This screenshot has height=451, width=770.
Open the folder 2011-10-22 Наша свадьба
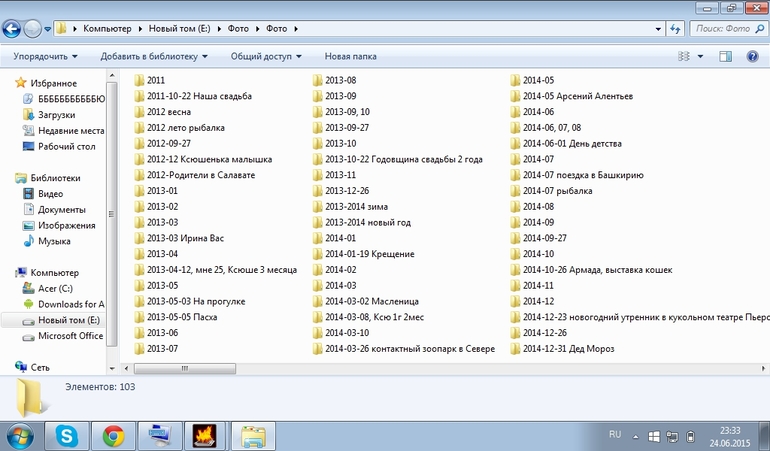tap(199, 96)
